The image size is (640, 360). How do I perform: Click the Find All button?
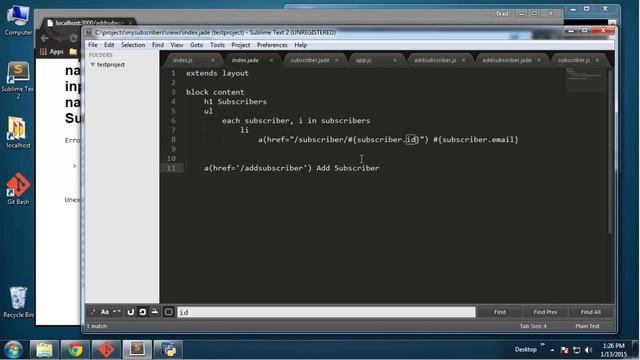pos(591,312)
